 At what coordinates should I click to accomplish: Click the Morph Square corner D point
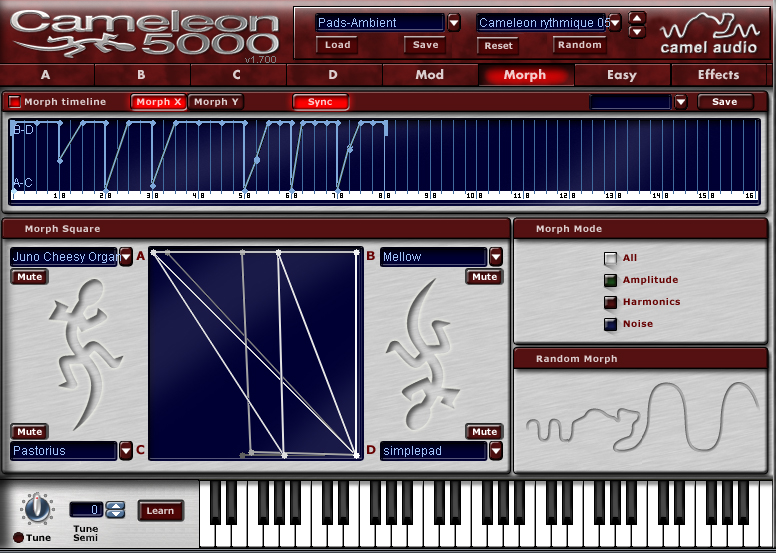pos(356,455)
